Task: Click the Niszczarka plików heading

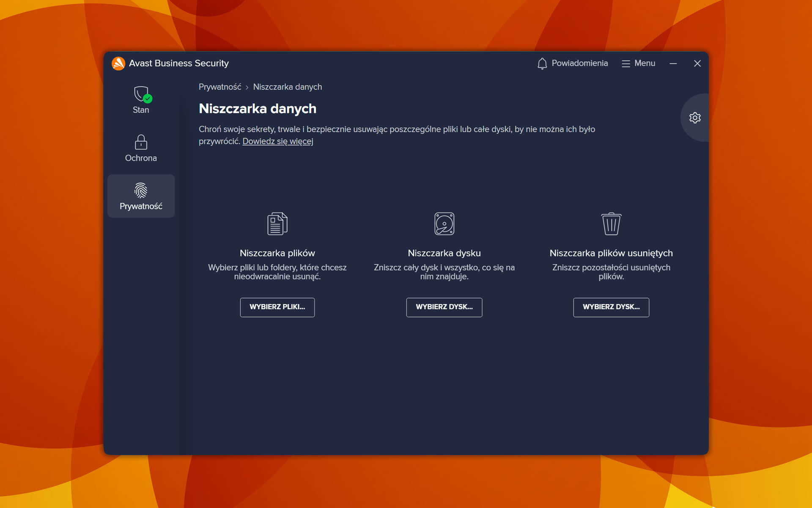Action: (x=277, y=253)
